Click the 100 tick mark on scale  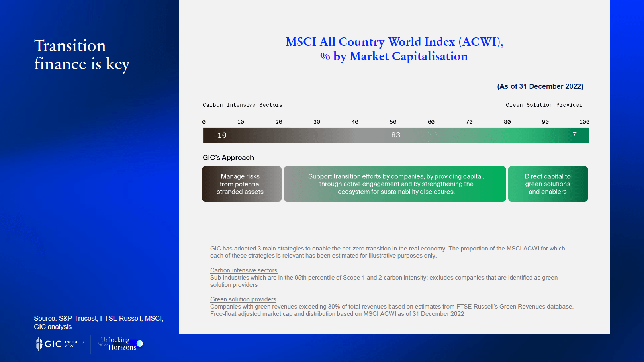[x=584, y=122]
